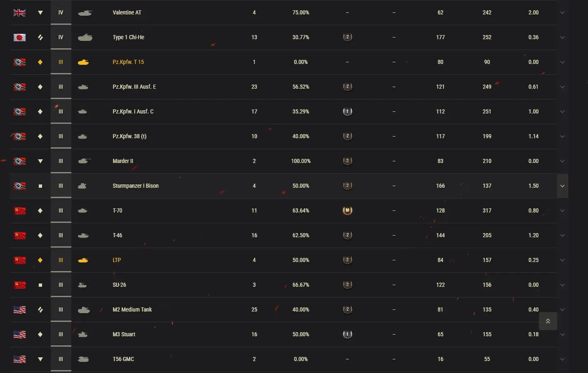Select the Pz.Kpfw. 38 (t) vehicle name

pos(129,136)
